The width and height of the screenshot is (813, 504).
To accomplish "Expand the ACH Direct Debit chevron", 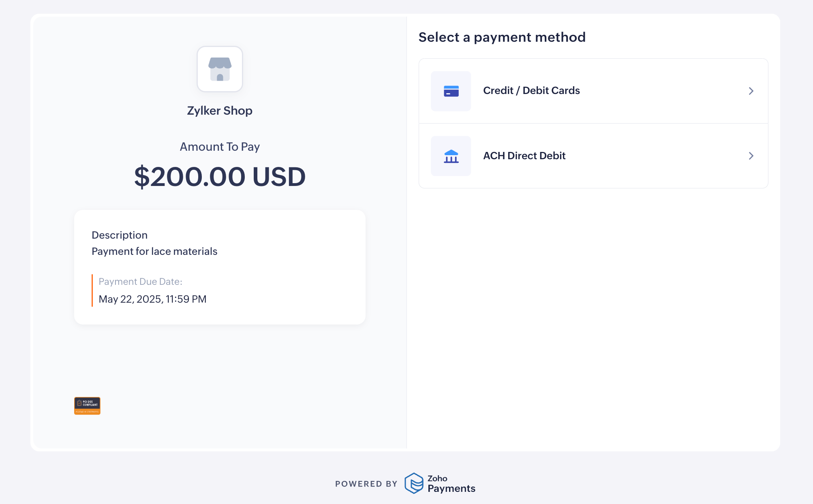I will click(x=751, y=156).
